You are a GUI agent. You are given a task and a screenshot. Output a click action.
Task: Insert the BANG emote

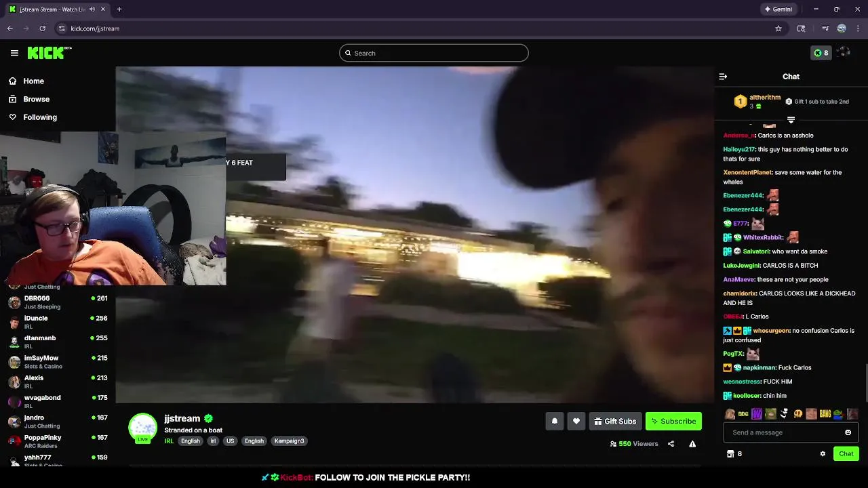825,413
